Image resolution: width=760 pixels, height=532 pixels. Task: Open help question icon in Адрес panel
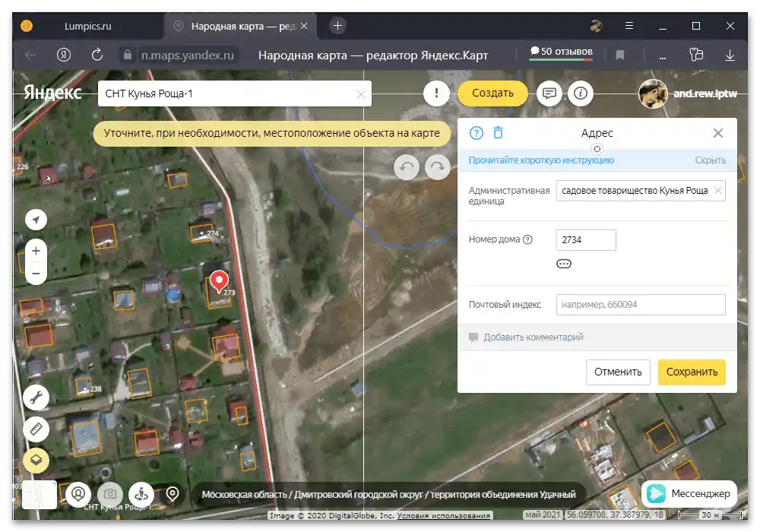tap(477, 133)
